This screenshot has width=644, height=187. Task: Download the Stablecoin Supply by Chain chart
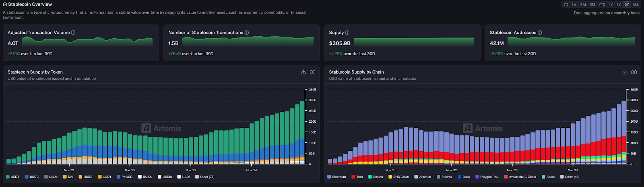[625, 72]
